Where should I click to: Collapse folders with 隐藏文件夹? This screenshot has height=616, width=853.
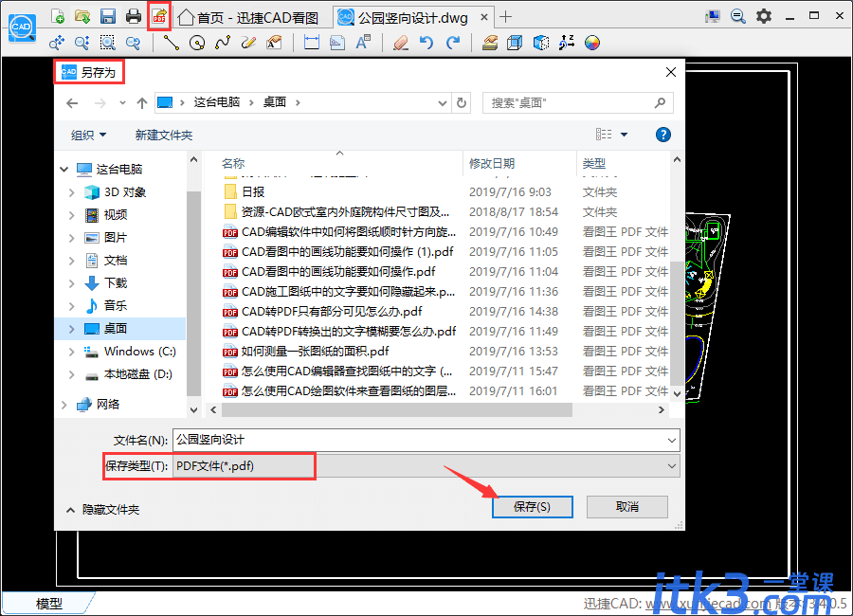click(102, 509)
